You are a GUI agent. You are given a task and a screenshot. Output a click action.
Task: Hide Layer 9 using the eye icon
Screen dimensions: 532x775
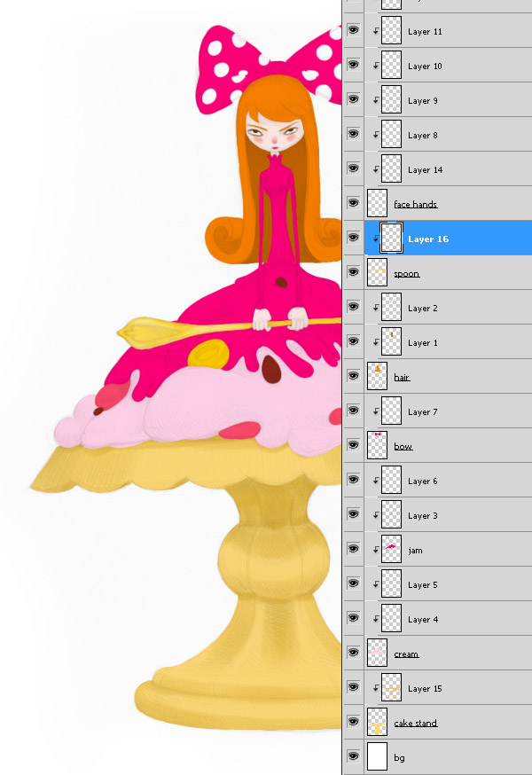click(x=353, y=99)
